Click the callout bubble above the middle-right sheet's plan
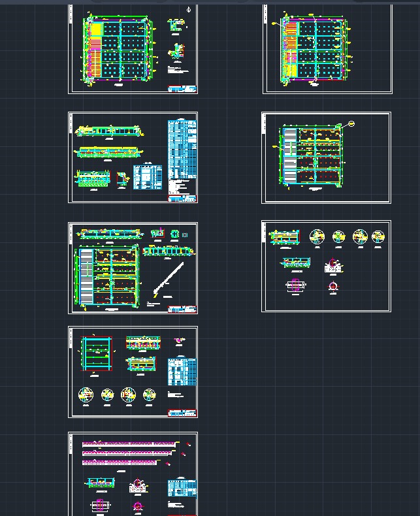This screenshot has width=420, height=516. pyautogui.click(x=351, y=123)
